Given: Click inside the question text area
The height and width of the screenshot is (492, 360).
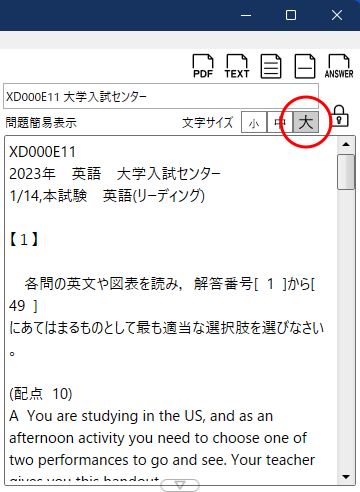Looking at the screenshot, I should [171, 310].
